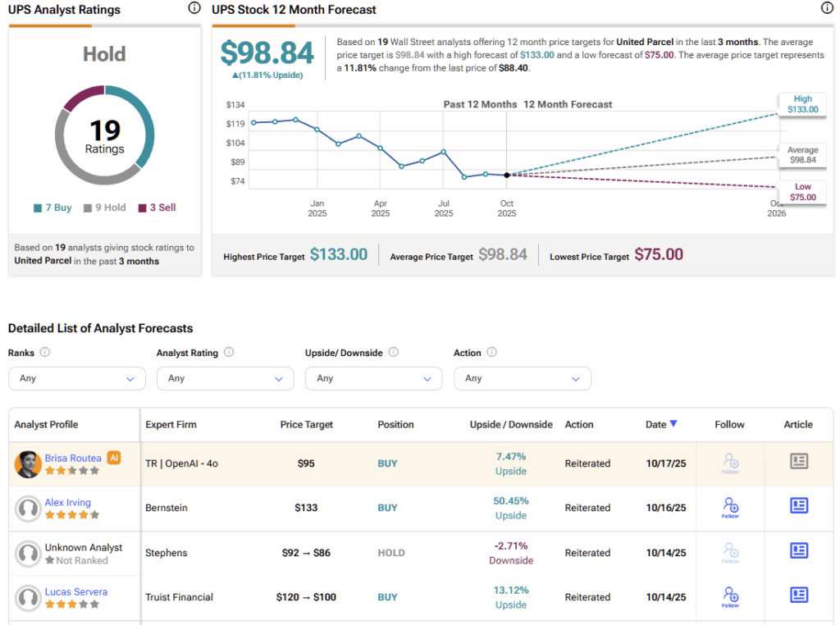Follow analyst Alex Irving
840x625 pixels.
[x=730, y=507]
